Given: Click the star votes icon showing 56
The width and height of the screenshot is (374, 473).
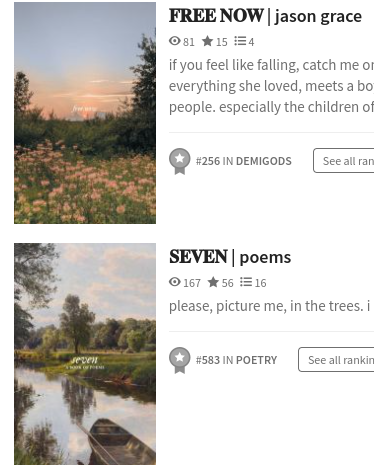Looking at the screenshot, I should (x=213, y=282).
